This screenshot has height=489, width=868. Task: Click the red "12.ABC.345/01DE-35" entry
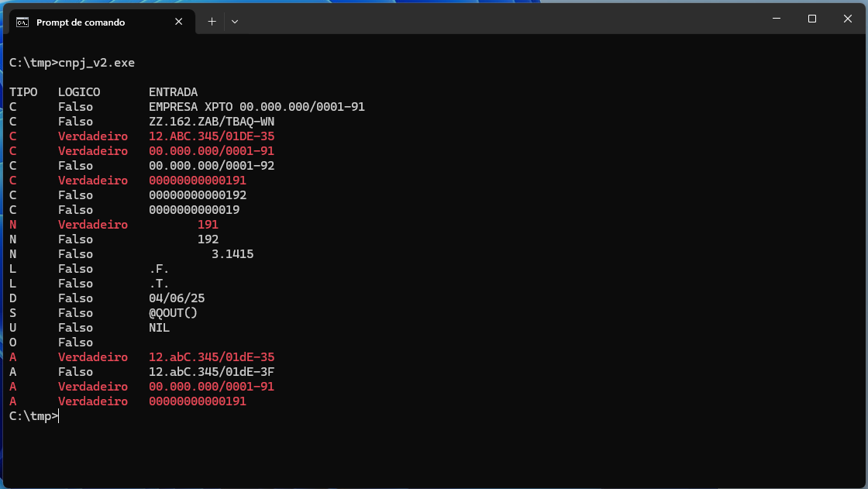coord(212,136)
